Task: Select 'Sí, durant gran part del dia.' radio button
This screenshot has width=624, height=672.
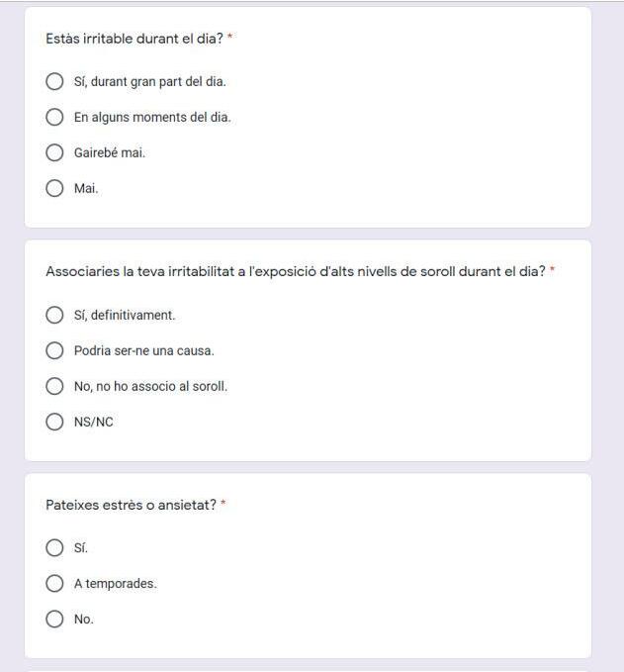Action: (55, 81)
